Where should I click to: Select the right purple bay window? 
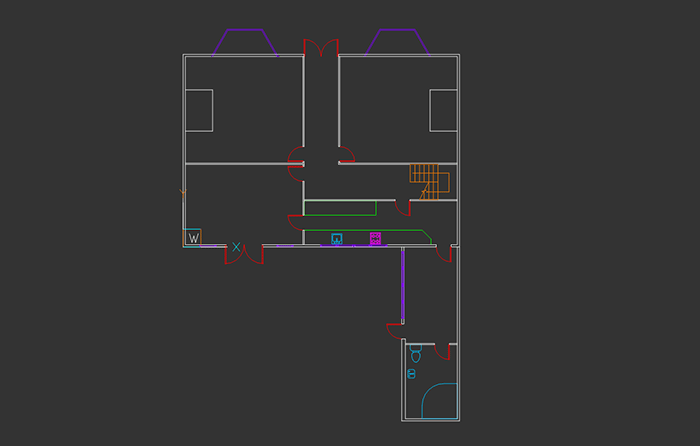397,43
